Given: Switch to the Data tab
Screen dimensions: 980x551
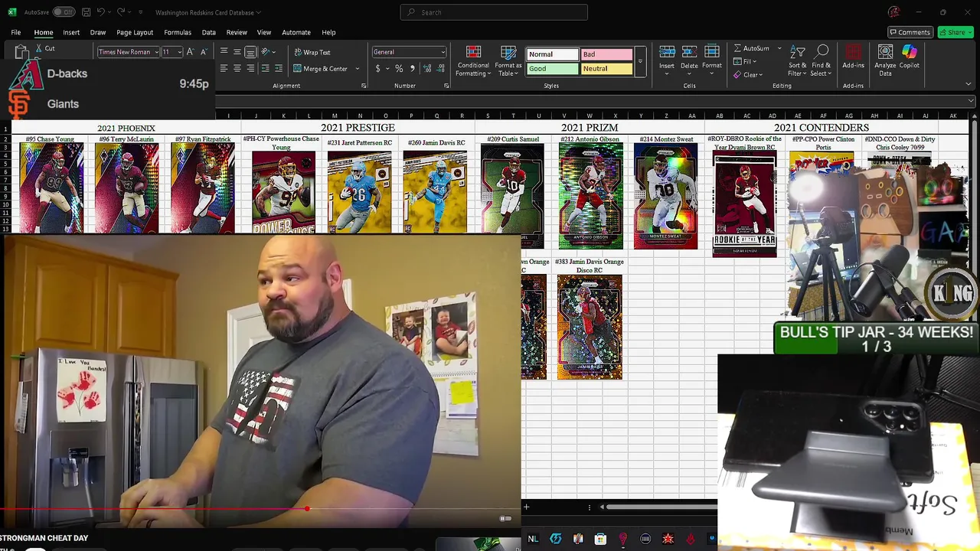Looking at the screenshot, I should pyautogui.click(x=208, y=32).
